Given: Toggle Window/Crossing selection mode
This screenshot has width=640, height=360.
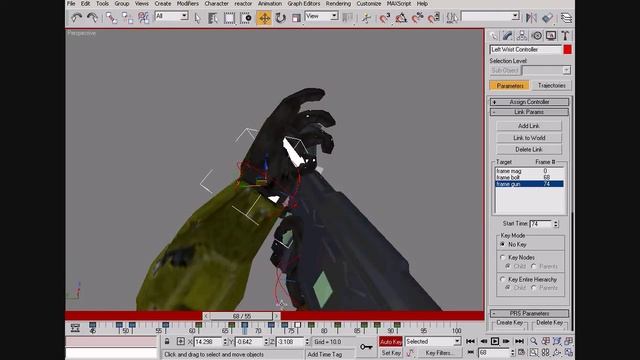Looking at the screenshot, I should click(246, 18).
